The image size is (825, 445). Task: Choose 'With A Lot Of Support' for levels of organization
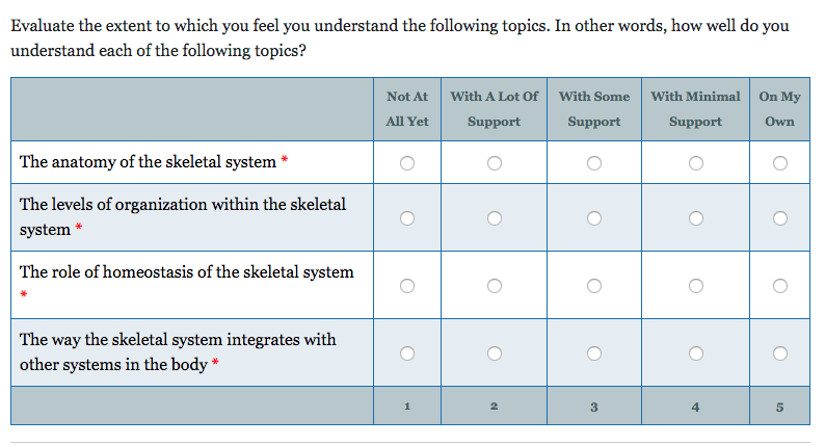pos(494,218)
